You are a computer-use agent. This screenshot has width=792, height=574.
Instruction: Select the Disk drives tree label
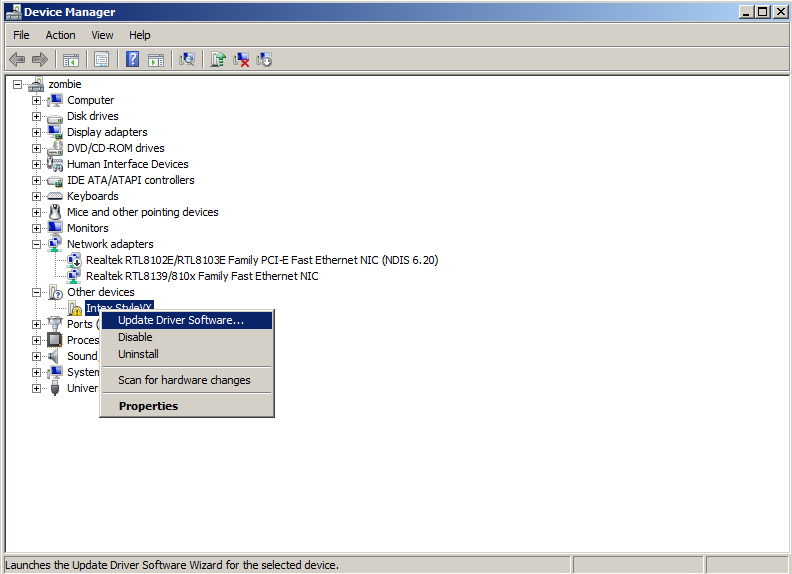click(x=93, y=116)
